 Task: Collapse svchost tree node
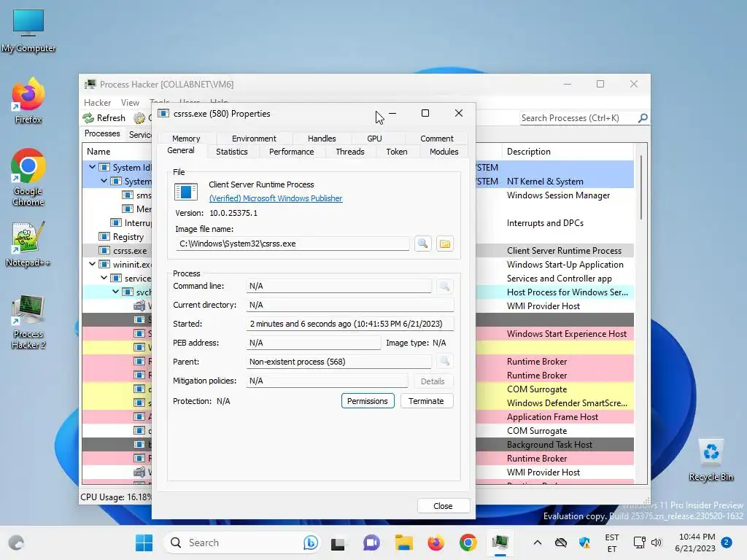[x=115, y=292]
